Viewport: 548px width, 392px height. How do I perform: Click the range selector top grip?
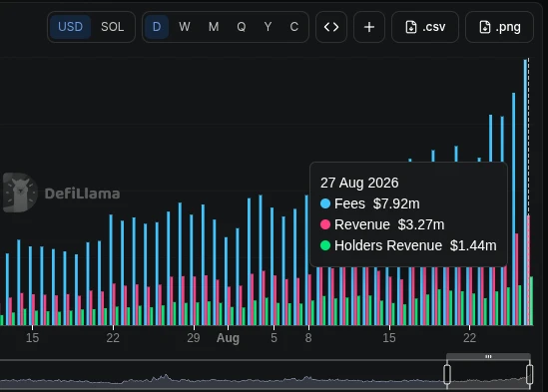coord(488,356)
